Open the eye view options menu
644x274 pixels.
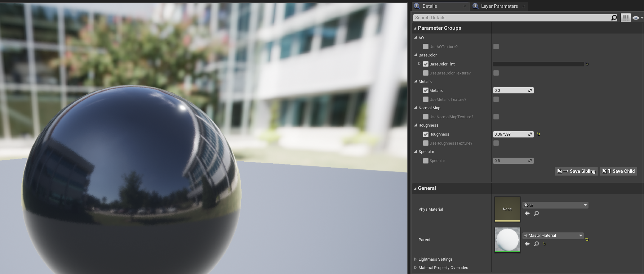[637, 18]
